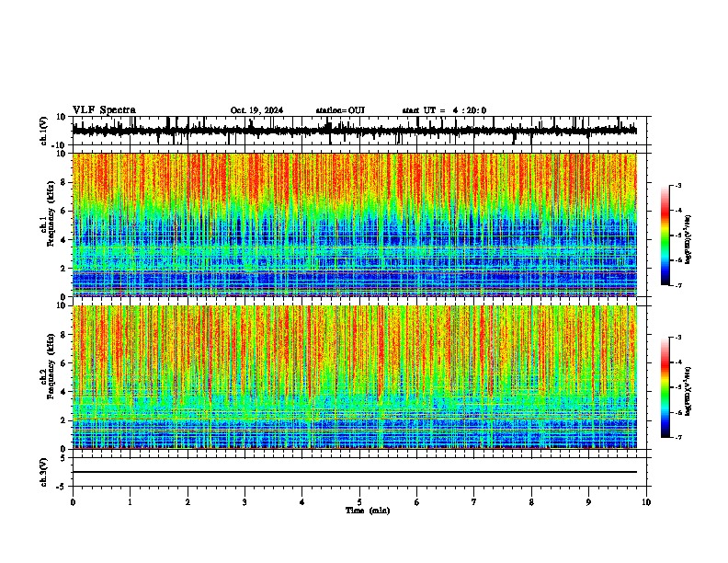Screen dimensions: 728x563
Task: Click the "ch.1(V)" vertical axis label
Action: coord(44,131)
